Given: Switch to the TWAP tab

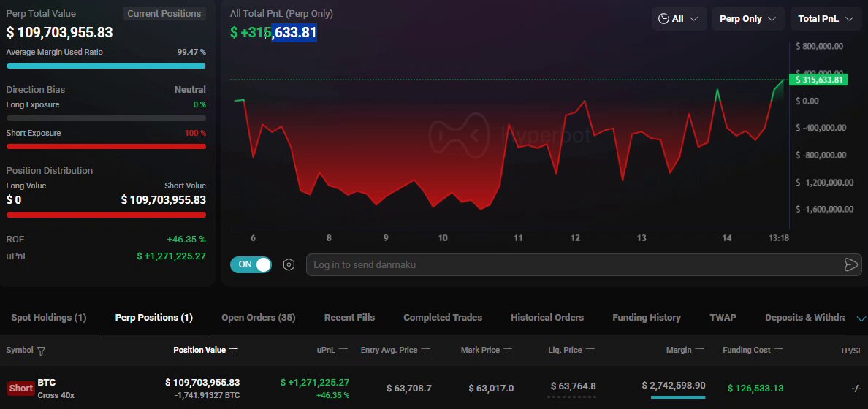Looking at the screenshot, I should (x=723, y=318).
